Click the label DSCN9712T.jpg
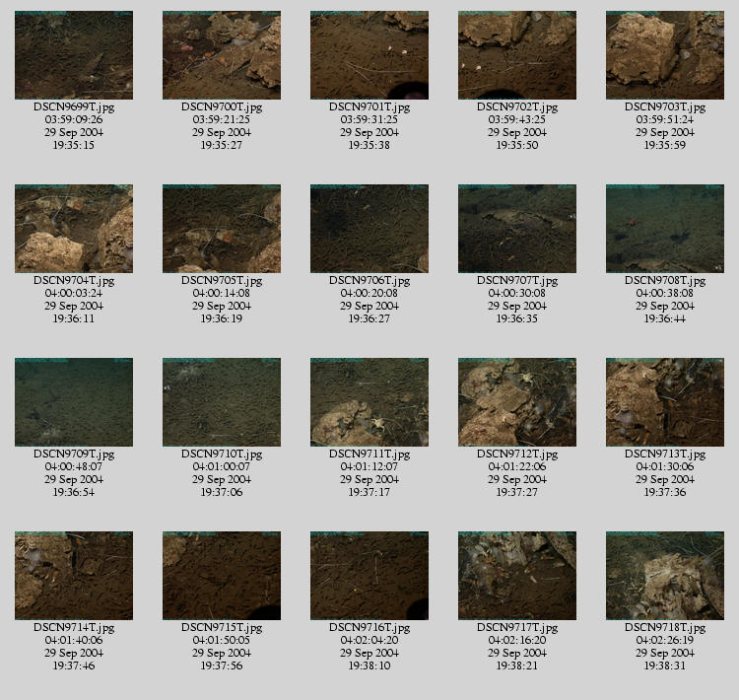The height and width of the screenshot is (700, 739). point(517,455)
